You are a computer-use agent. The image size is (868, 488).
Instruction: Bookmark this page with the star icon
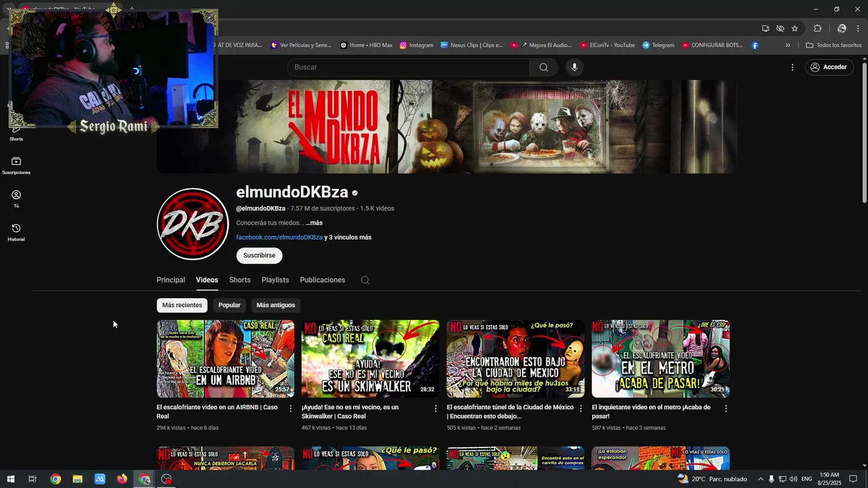coord(795,28)
